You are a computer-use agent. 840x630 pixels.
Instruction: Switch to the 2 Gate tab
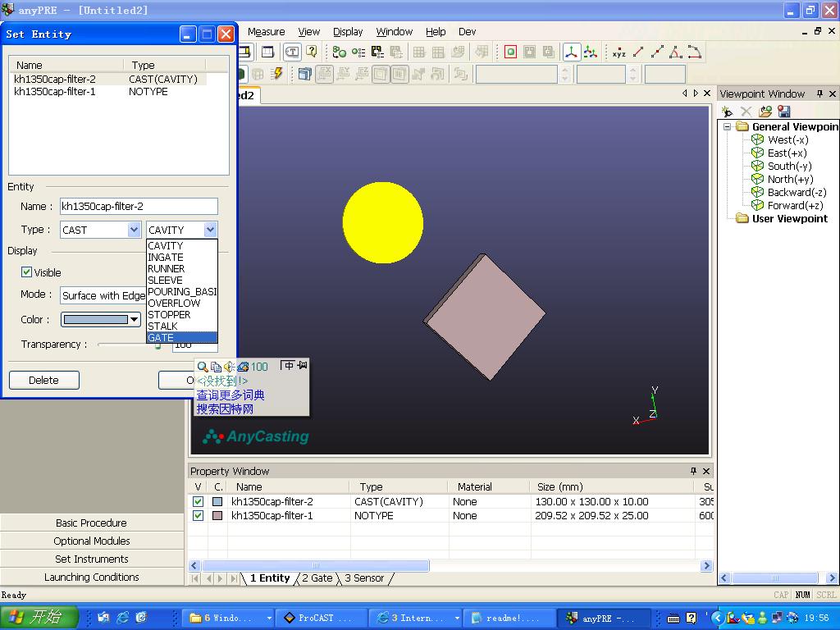pyautogui.click(x=317, y=578)
